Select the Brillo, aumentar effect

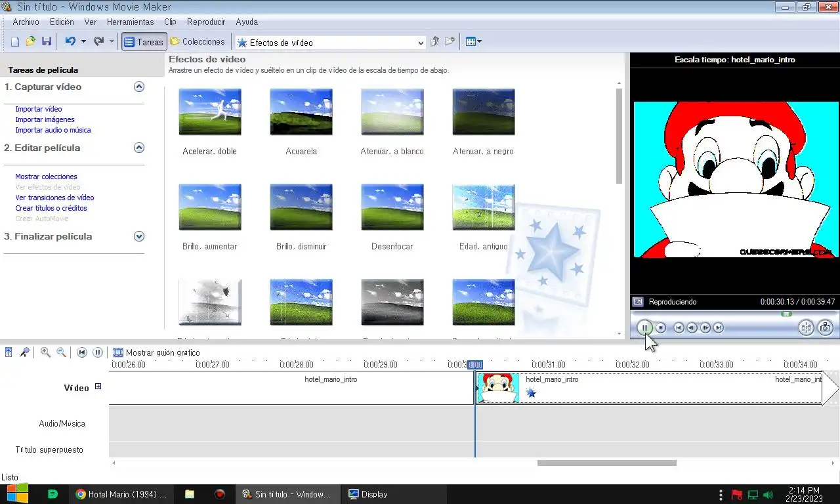pos(210,207)
